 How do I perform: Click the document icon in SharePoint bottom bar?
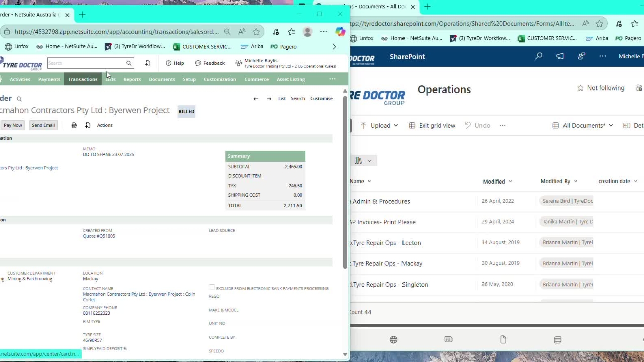click(503, 340)
